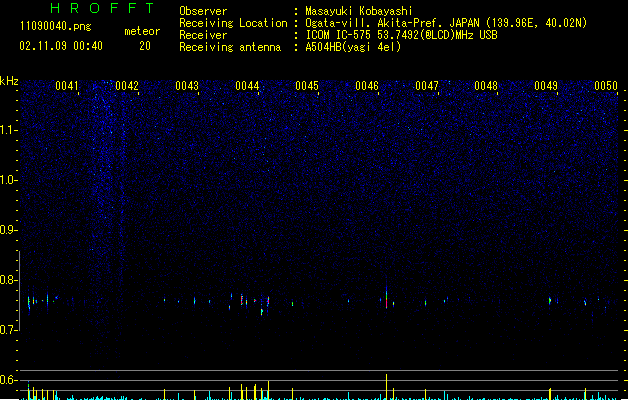Click the 0.8 kHz axis tick label
629x400 pixels.
coord(8,280)
